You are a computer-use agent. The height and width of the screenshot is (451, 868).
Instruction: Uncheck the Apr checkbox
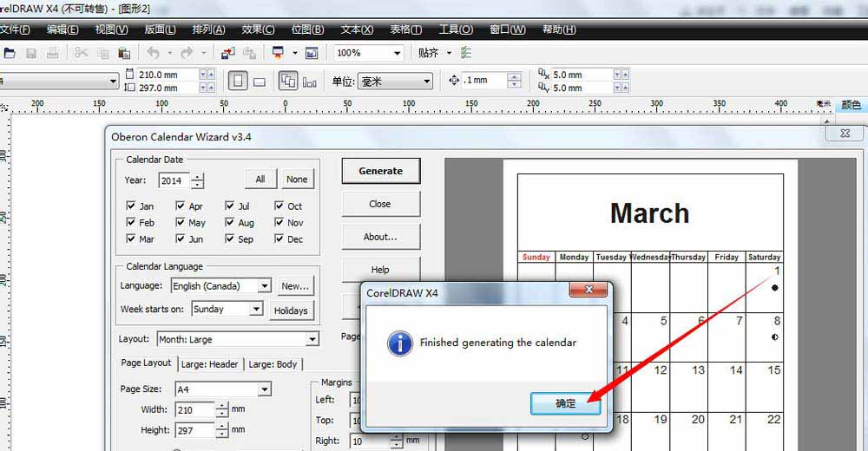point(180,206)
